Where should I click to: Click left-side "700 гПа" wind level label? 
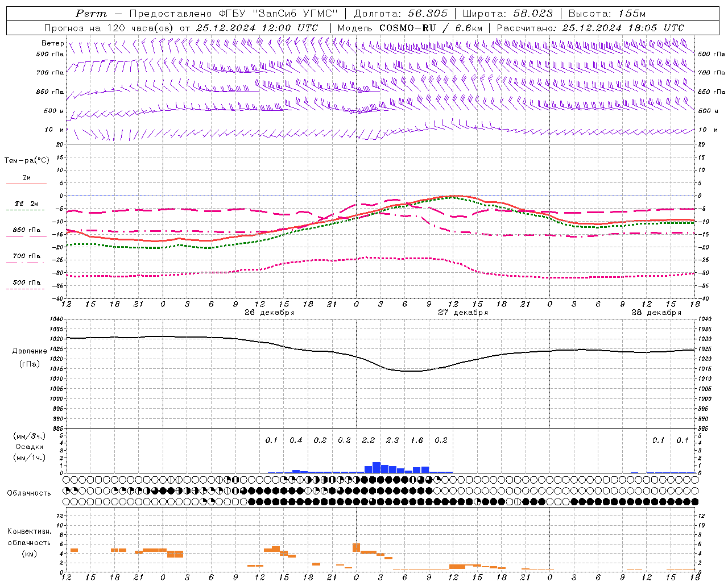click(50, 73)
